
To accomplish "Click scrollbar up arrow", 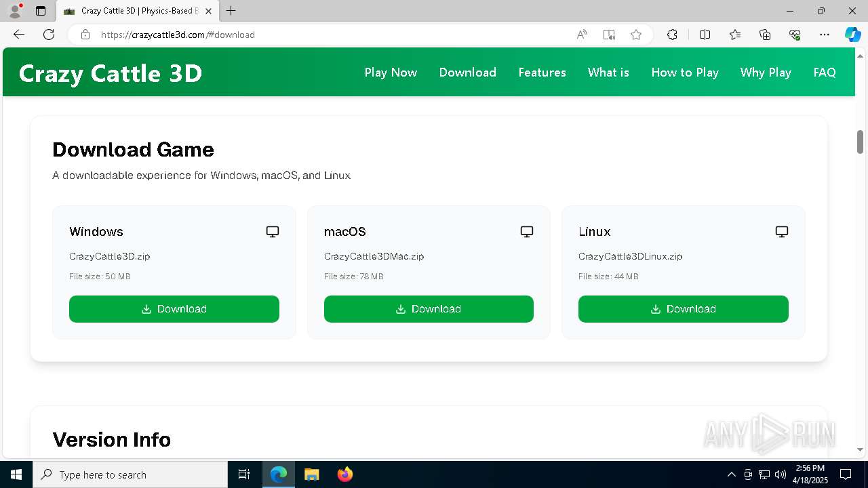I will pyautogui.click(x=860, y=55).
